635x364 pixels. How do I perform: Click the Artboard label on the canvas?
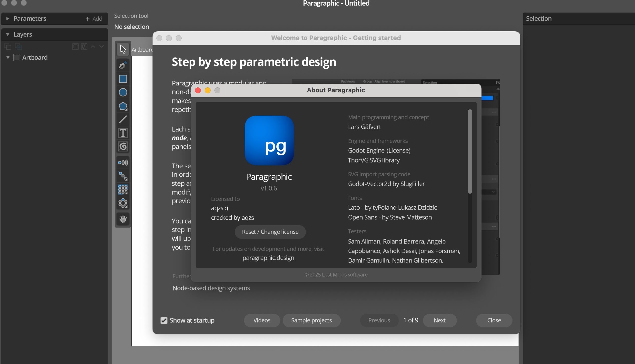[x=142, y=50]
